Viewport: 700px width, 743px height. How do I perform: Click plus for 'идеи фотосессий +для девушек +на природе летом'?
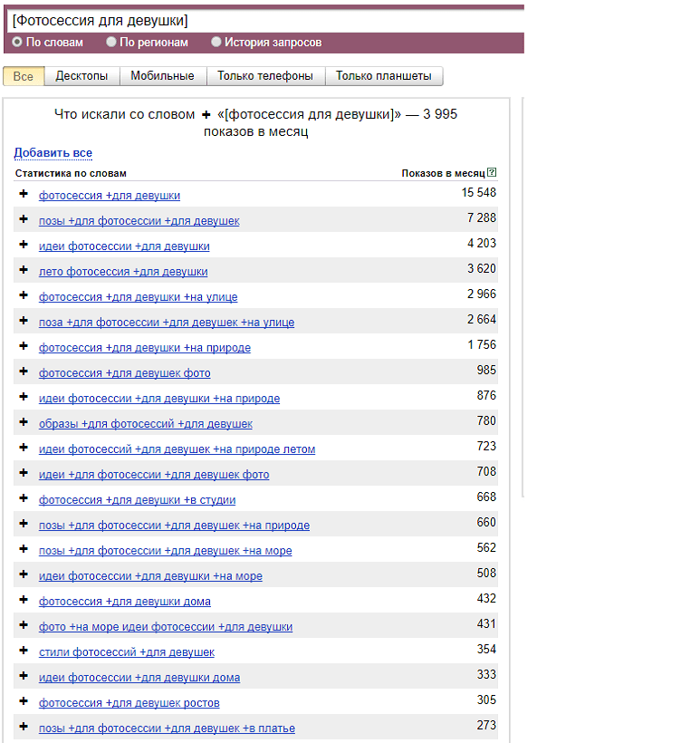[24, 448]
